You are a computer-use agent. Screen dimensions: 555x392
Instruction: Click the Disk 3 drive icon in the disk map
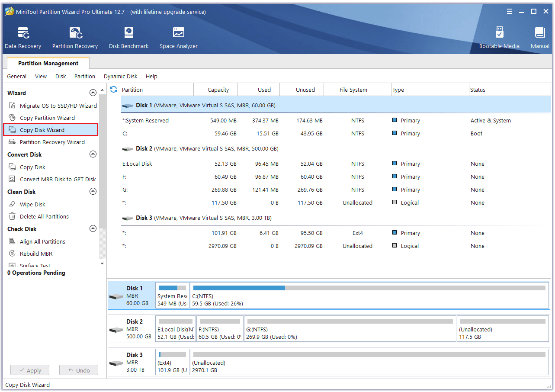(116, 363)
